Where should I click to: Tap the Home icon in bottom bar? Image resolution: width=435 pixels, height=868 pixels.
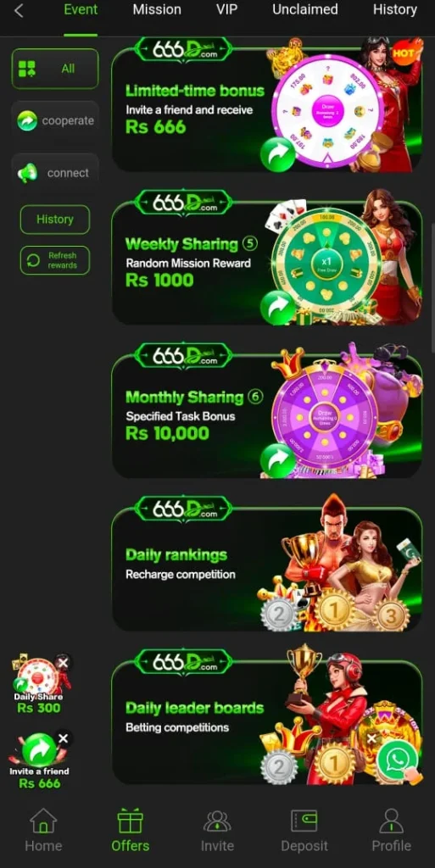[x=43, y=821]
